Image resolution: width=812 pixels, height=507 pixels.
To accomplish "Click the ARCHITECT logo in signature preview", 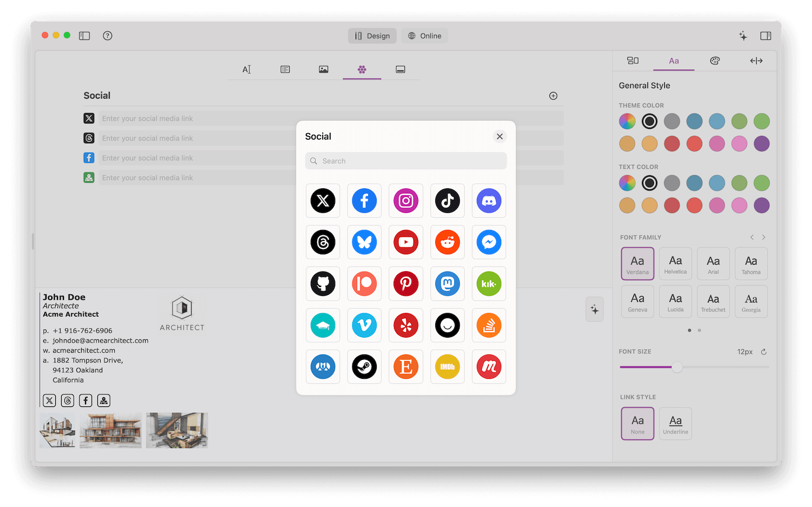I will [x=182, y=314].
